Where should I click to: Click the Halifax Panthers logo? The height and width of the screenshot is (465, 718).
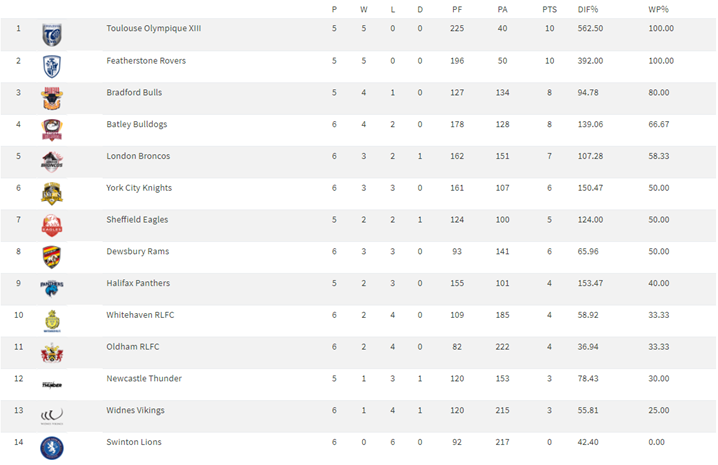[52, 288]
